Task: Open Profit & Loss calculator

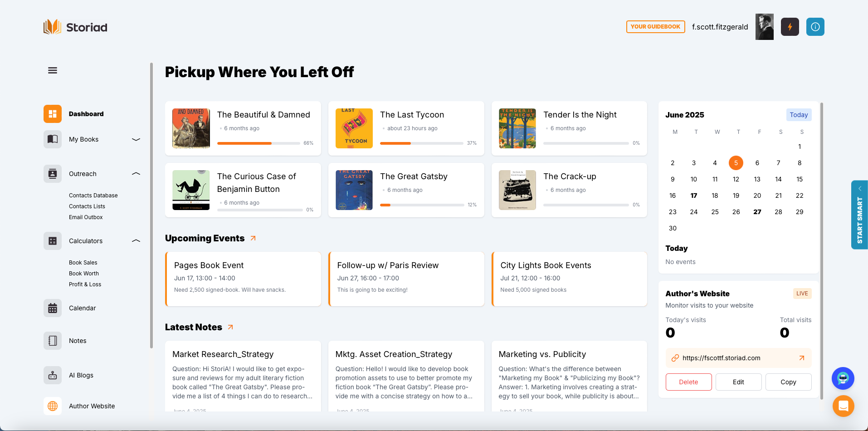Action: pos(85,284)
